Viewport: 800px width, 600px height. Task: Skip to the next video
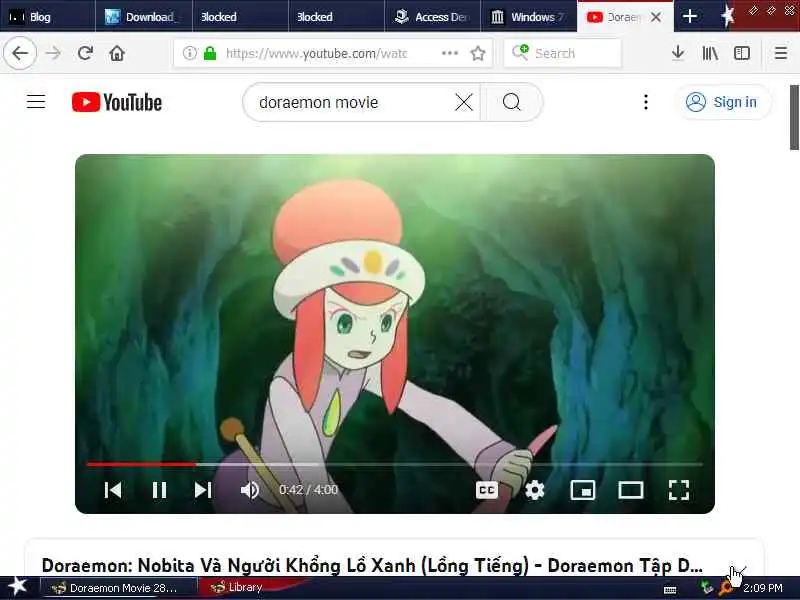[x=203, y=490]
